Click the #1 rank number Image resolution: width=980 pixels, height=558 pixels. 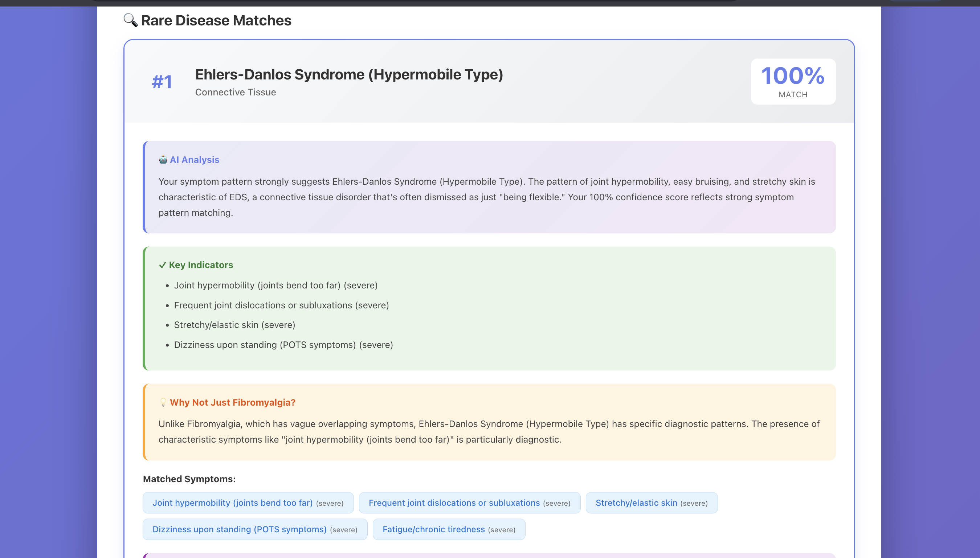point(162,82)
